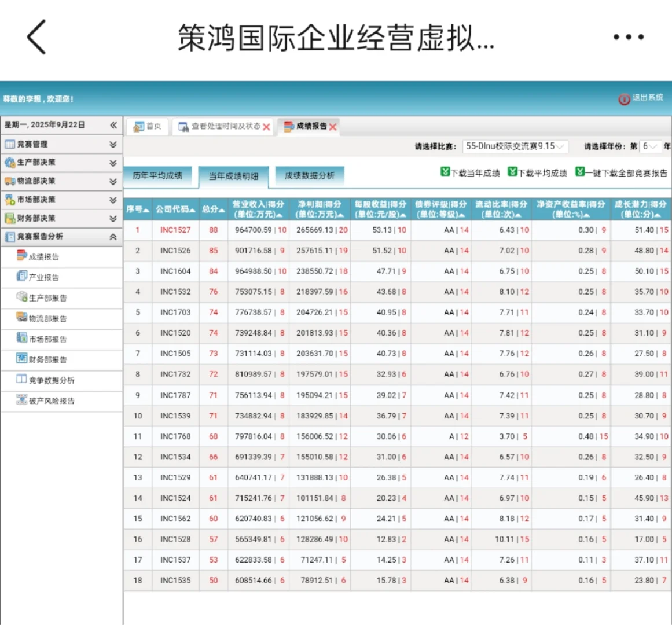This screenshot has height=625, width=672.
Task: Click the green Excel icon for 下载平均成绩
Action: coord(512,172)
